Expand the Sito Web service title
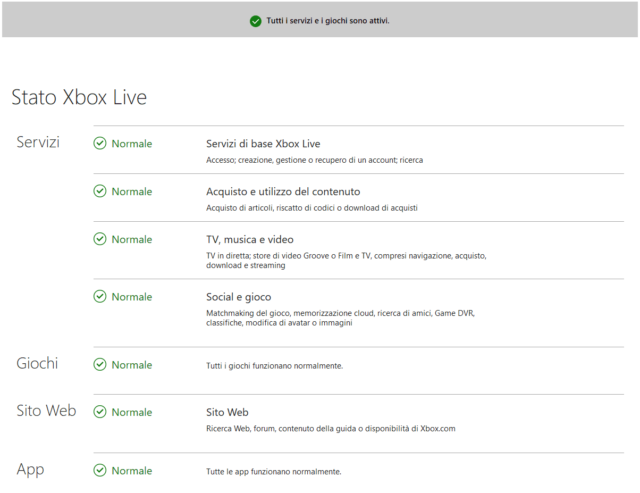This screenshot has height=493, width=640. 227,412
